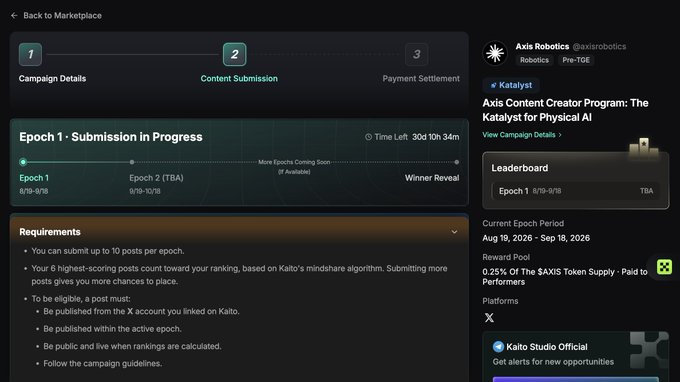Viewport: 680px width, 382px height.
Task: Click the 30d 10h 34m countdown
Action: tap(435, 137)
